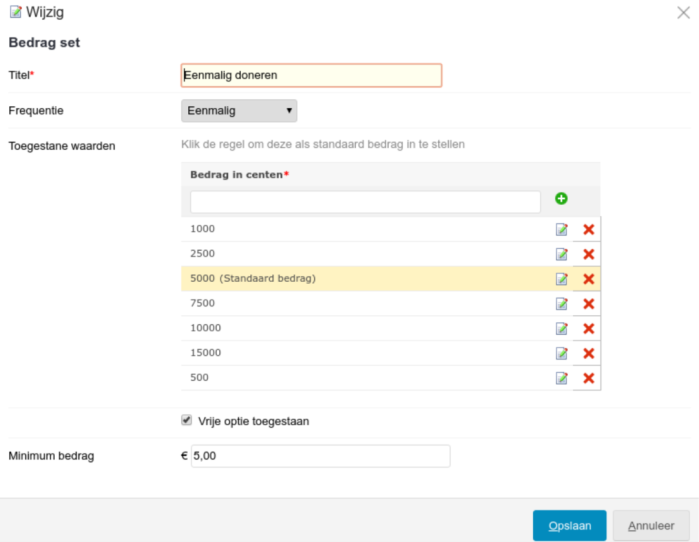Screen dimensions: 699x542
Task: Cancel with the Annuleer button
Action: tap(651, 526)
